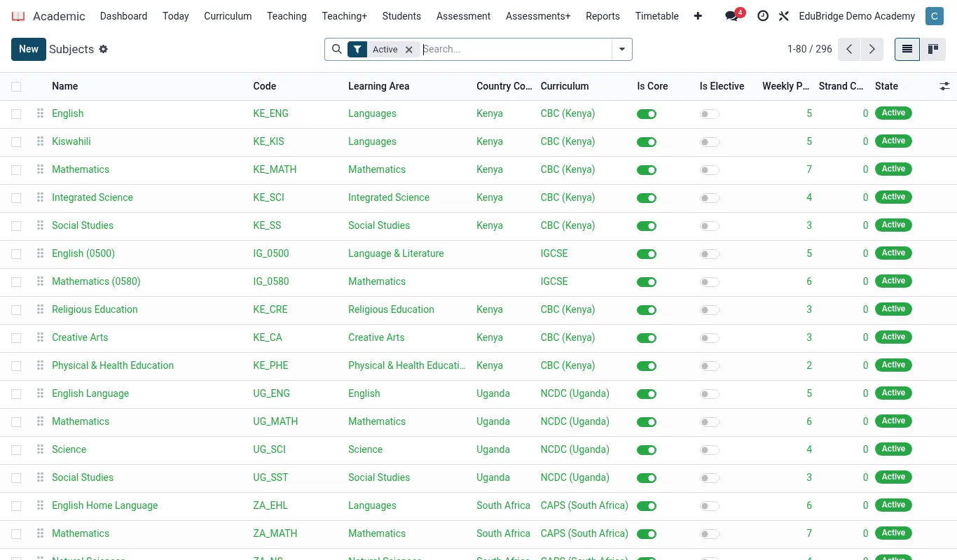Screen dimensions: 957x560
Task: Open the Timetable menu
Action: tap(657, 15)
